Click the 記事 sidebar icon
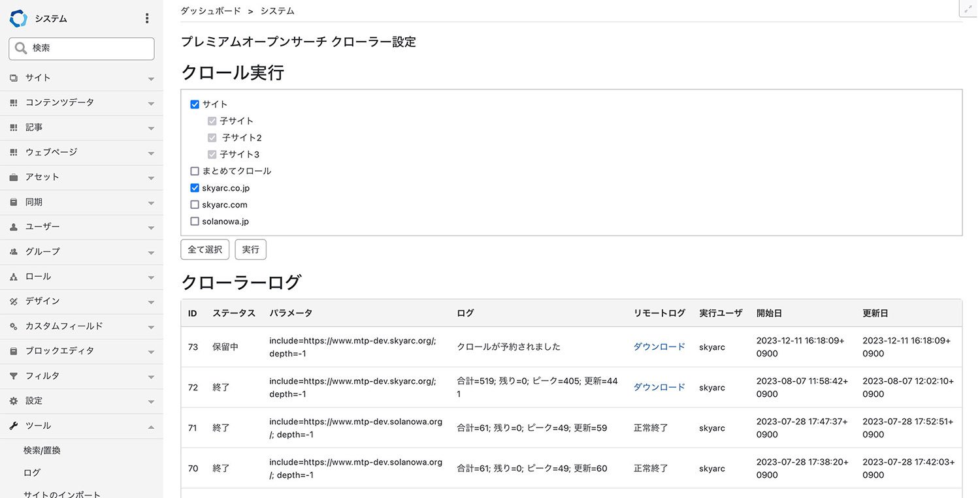This screenshot has height=498, width=980. (14, 127)
